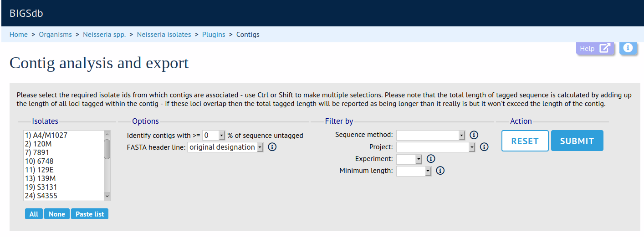
Task: Click the info icon beside Project filter
Action: click(484, 147)
